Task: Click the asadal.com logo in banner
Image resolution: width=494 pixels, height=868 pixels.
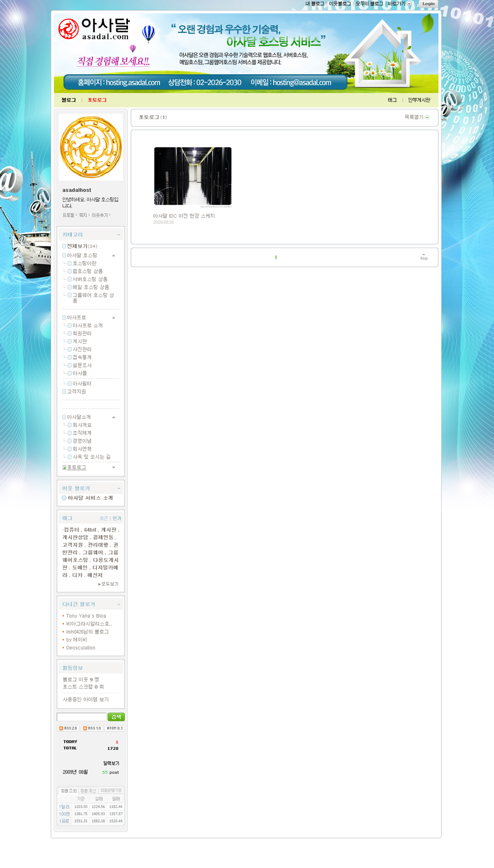Action: 94,30
